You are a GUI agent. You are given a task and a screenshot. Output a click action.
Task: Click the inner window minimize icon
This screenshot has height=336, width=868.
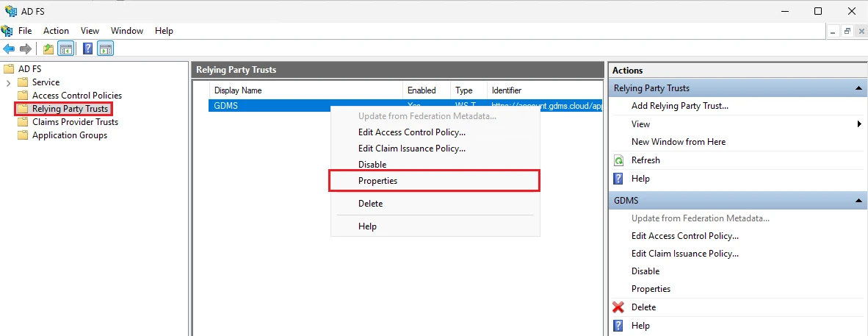pos(833,32)
